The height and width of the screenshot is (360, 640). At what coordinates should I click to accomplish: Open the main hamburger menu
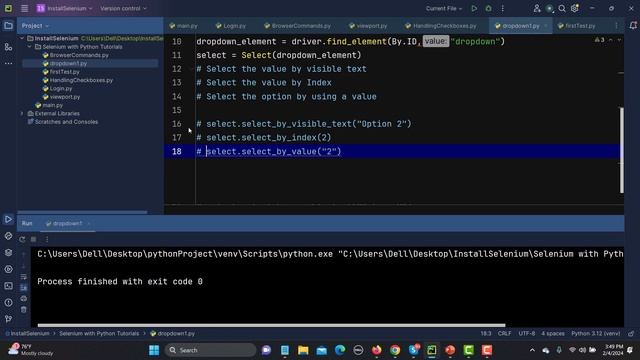24,8
